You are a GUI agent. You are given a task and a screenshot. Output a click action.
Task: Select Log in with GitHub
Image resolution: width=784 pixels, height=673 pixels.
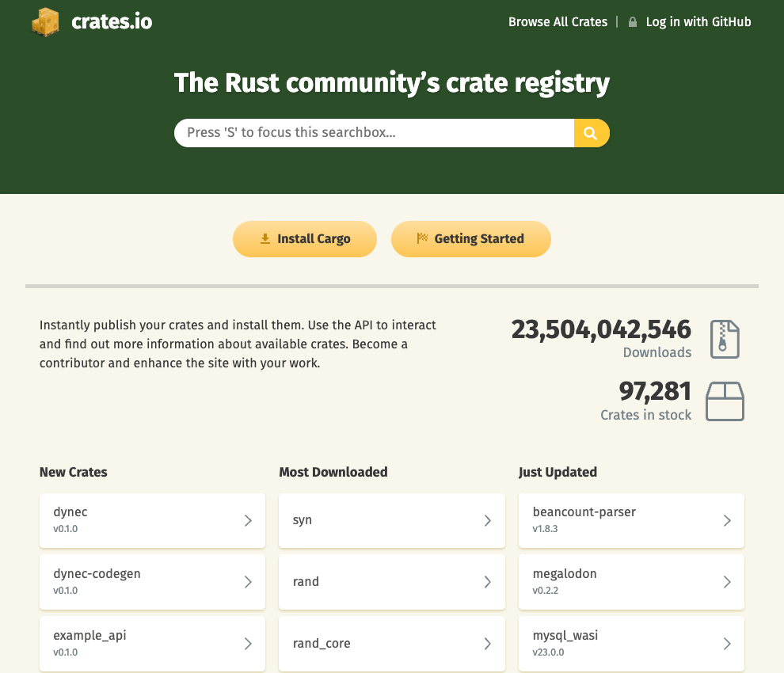(x=698, y=22)
